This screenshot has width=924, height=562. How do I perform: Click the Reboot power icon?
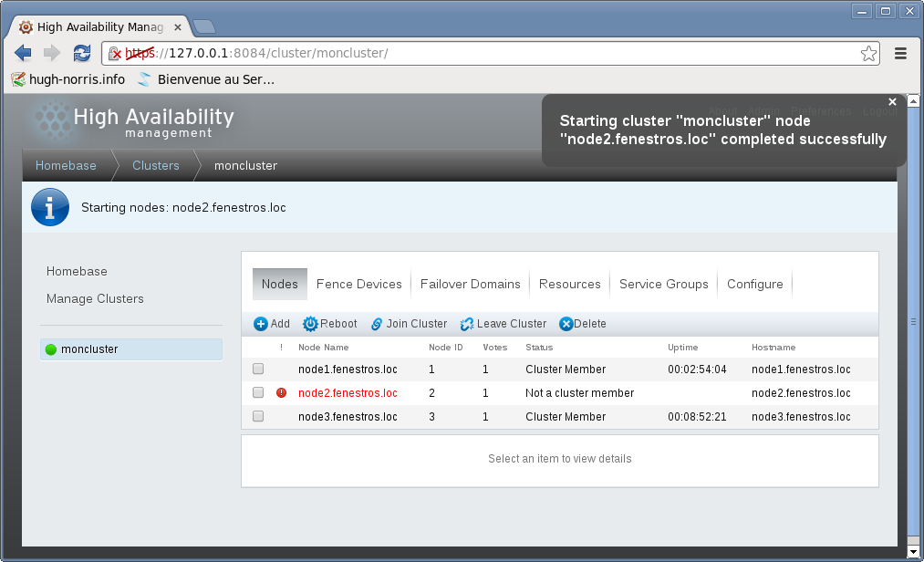pyautogui.click(x=310, y=324)
